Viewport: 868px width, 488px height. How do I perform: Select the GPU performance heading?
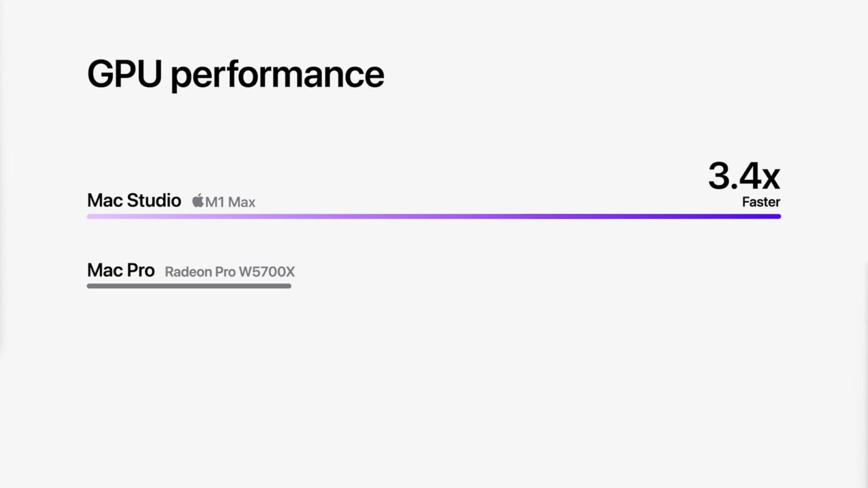click(x=235, y=74)
